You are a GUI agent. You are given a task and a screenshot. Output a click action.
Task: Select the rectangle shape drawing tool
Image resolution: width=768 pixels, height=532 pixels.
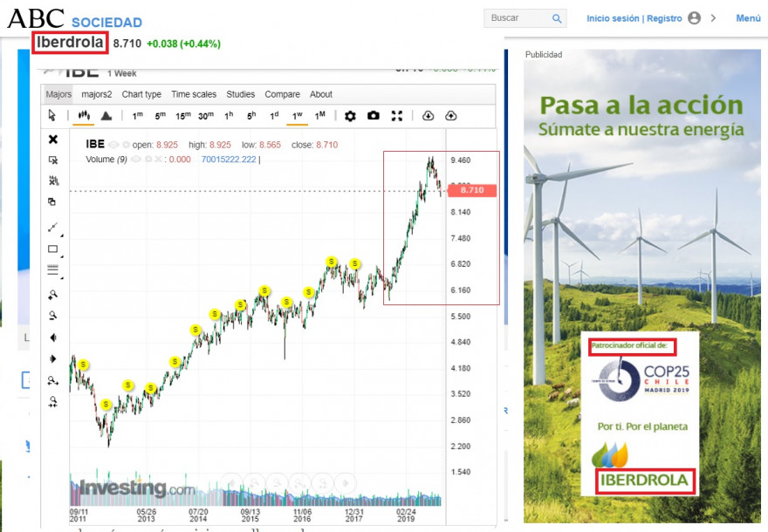pyautogui.click(x=53, y=249)
